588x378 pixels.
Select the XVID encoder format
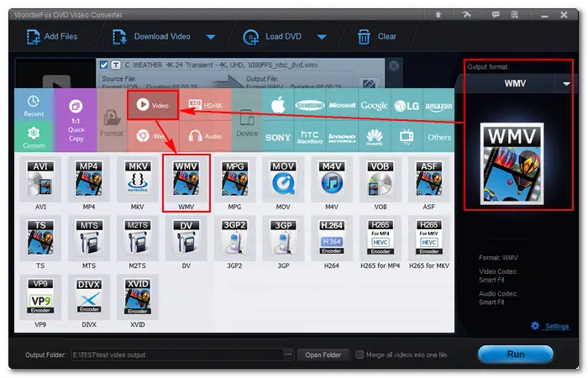pos(137,297)
